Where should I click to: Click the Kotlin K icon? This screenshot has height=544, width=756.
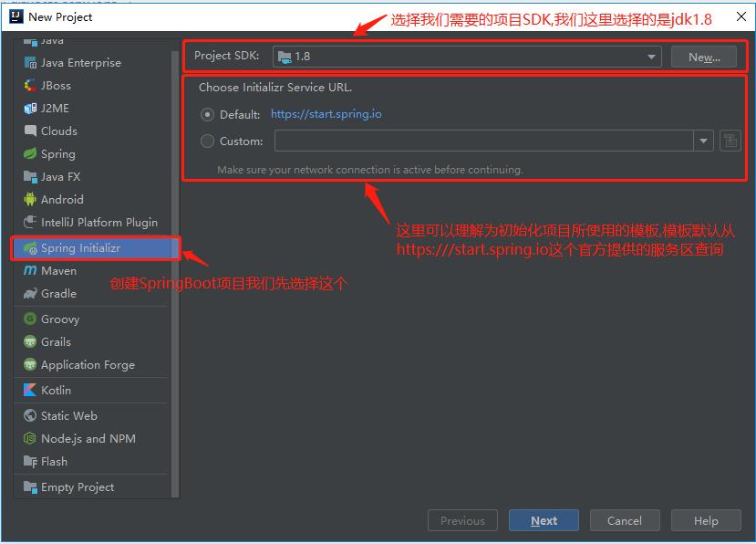click(30, 390)
